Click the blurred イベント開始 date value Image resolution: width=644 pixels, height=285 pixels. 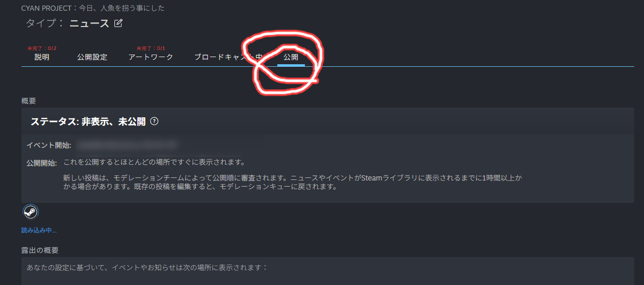tap(127, 145)
